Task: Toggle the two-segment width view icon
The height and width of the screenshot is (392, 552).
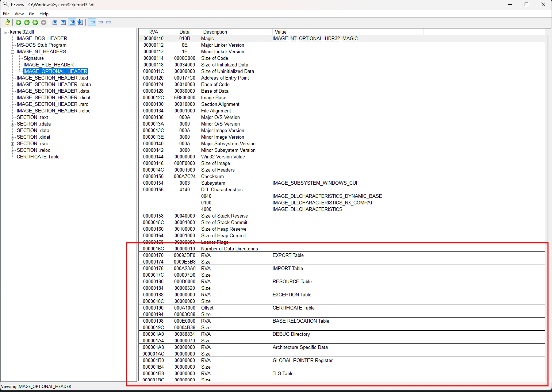Action: tap(100, 22)
